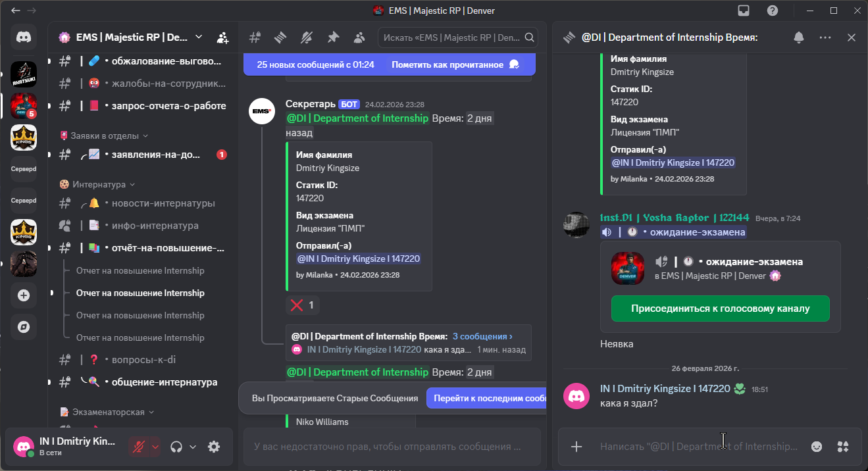Click Пометить как прочитанное
The image size is (868, 471).
click(455, 64)
